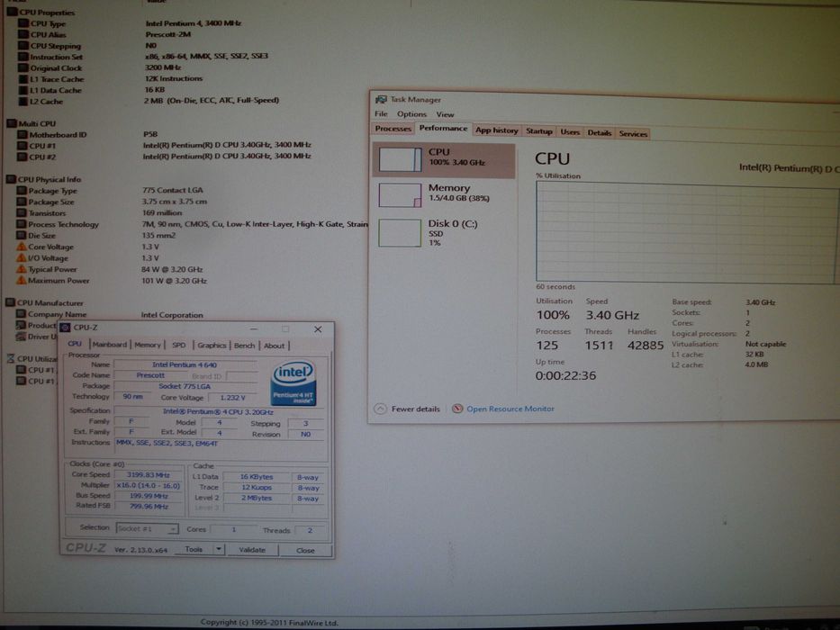Click the Task Manager title bar icon
The image size is (840, 630).
click(381, 100)
